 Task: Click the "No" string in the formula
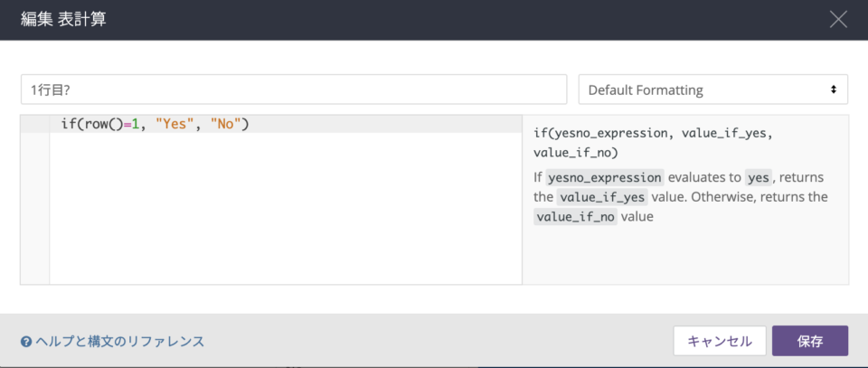pos(226,125)
